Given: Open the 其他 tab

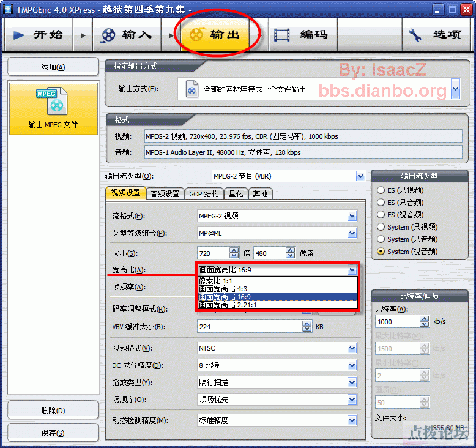Looking at the screenshot, I should 260,194.
